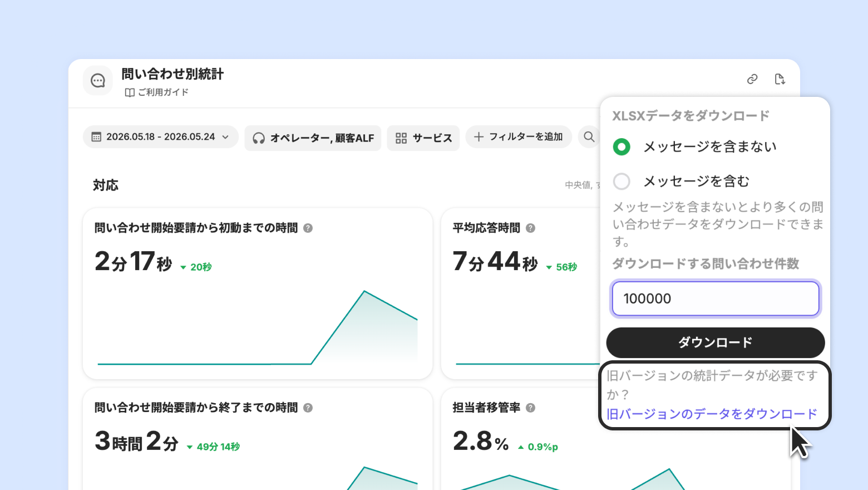The width and height of the screenshot is (868, 490).
Task: Click the book icon beside ご利用ガイド
Action: coord(130,93)
